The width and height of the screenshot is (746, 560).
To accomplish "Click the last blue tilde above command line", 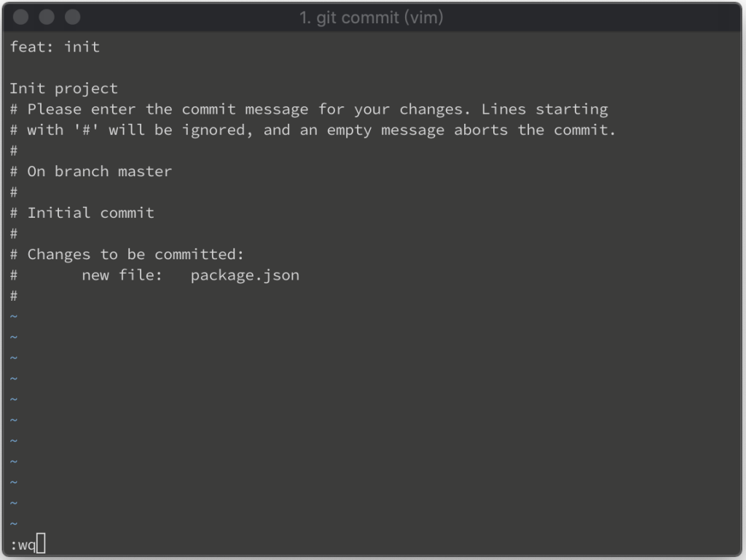I will [x=14, y=524].
